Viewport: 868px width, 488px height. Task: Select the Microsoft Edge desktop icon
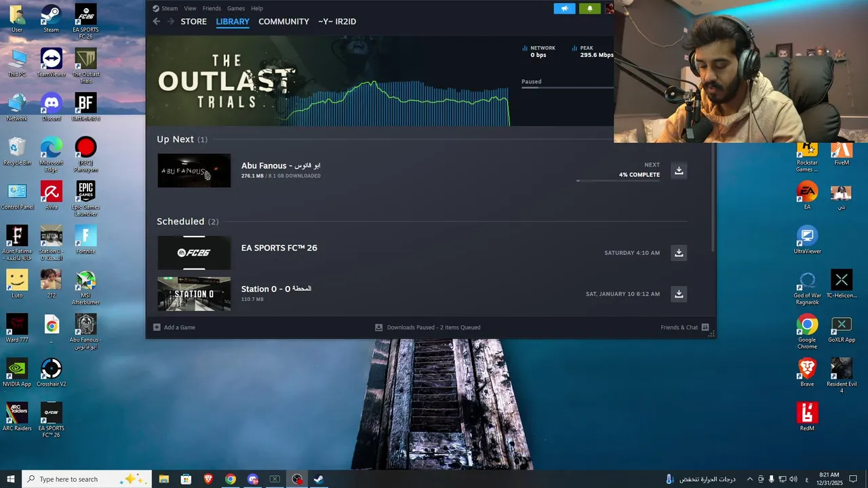pos(51,155)
